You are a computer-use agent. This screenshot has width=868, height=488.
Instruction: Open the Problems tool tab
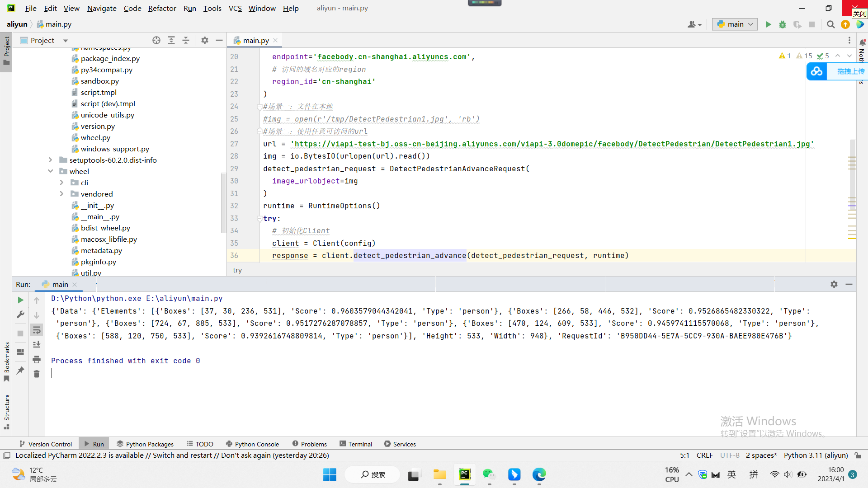point(310,444)
